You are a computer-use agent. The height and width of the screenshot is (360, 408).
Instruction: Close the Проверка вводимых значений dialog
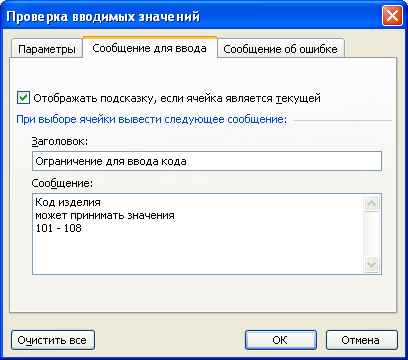pos(392,16)
